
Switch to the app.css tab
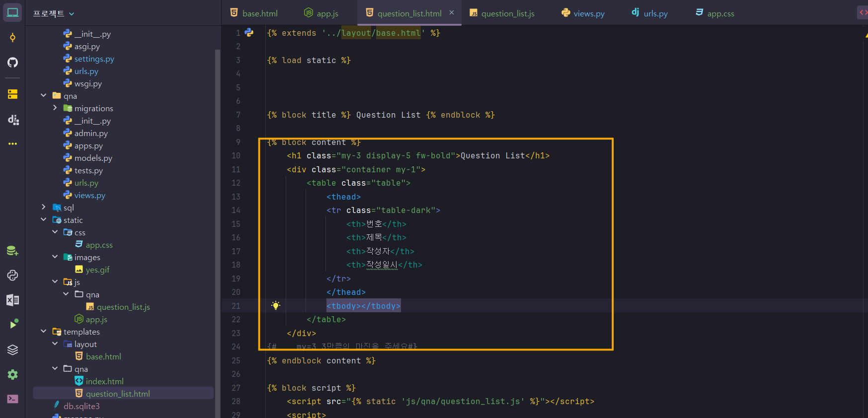[715, 13]
